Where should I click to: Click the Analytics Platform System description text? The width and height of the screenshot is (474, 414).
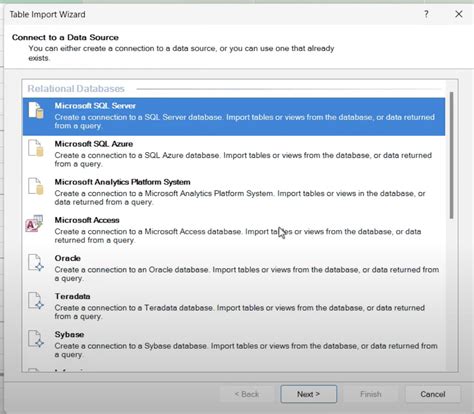(240, 198)
